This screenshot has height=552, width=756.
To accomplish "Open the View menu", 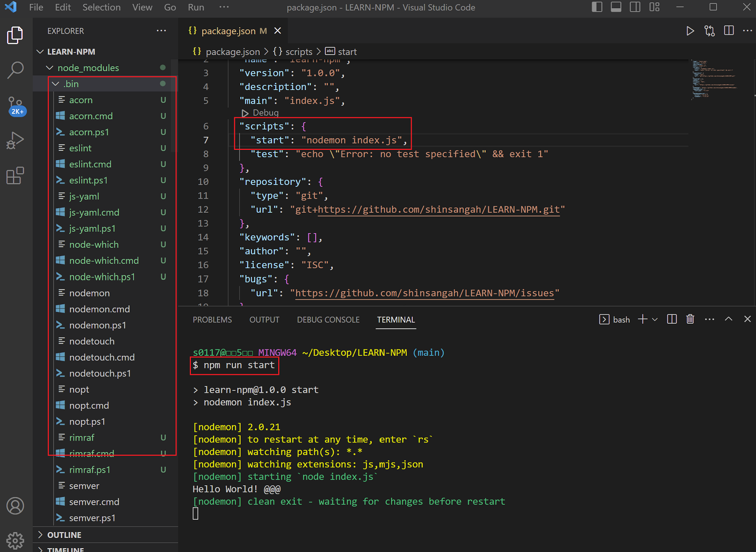I will click(142, 7).
